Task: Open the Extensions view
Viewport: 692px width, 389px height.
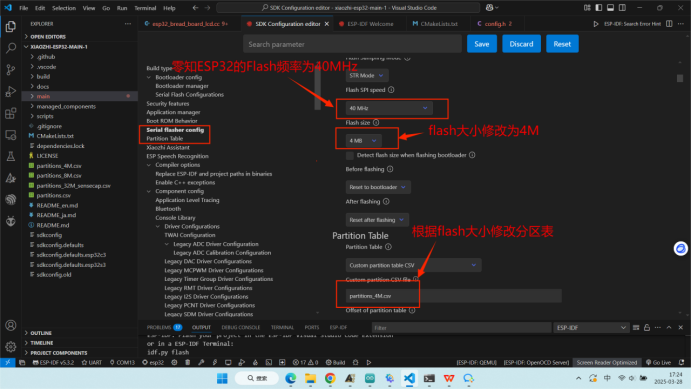Action: [11, 113]
